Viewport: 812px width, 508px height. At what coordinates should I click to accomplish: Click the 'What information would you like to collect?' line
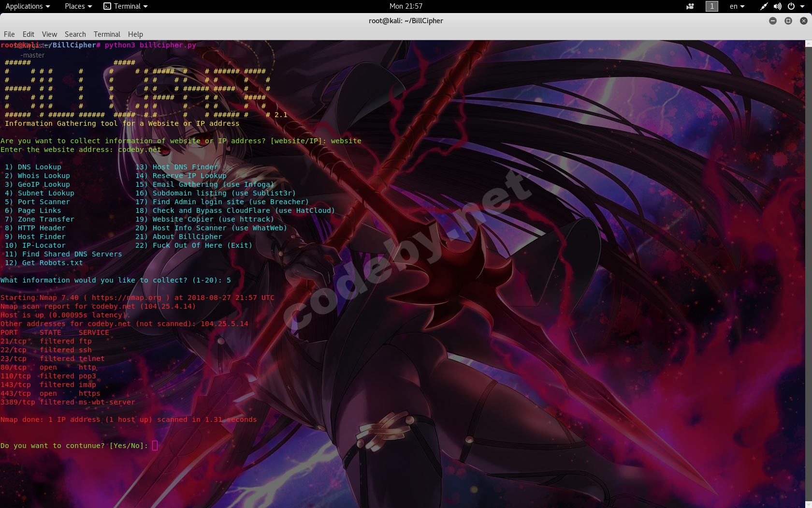[116, 280]
